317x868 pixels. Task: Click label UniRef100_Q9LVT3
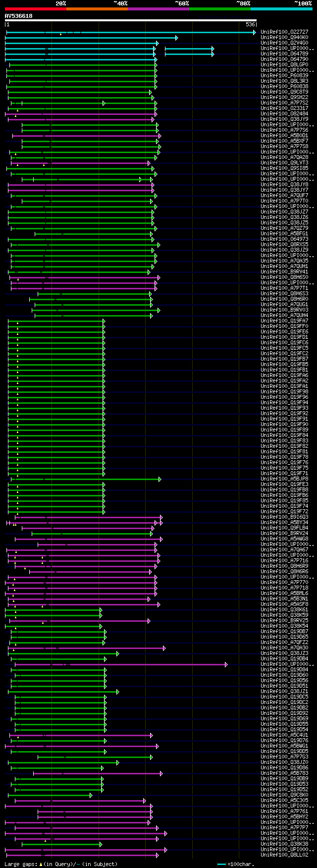pos(284,163)
